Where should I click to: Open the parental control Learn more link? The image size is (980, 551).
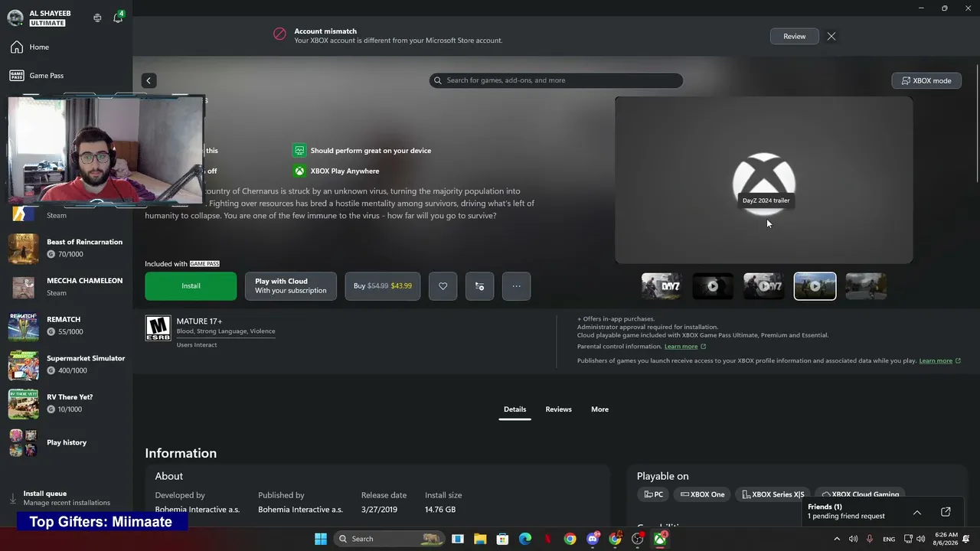click(684, 347)
